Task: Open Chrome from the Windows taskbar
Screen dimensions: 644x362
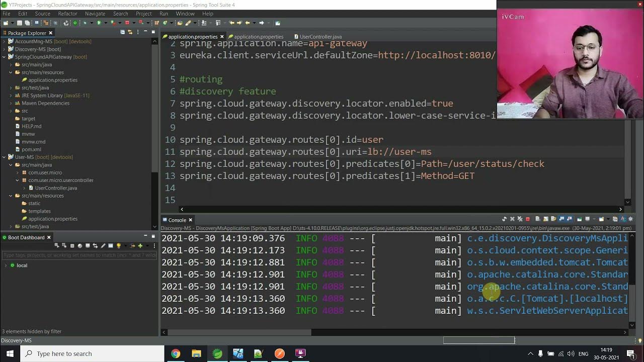Action: (175, 353)
